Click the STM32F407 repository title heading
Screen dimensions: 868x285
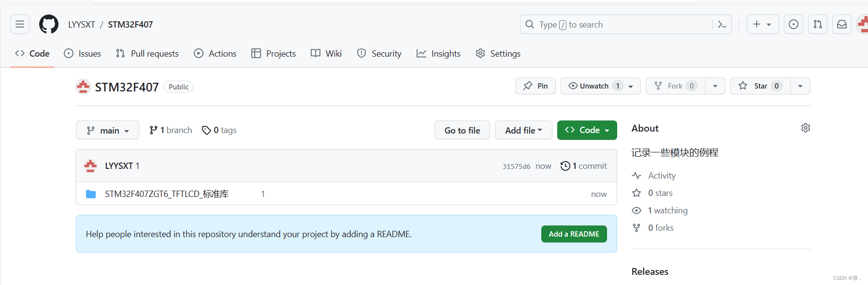(x=127, y=87)
